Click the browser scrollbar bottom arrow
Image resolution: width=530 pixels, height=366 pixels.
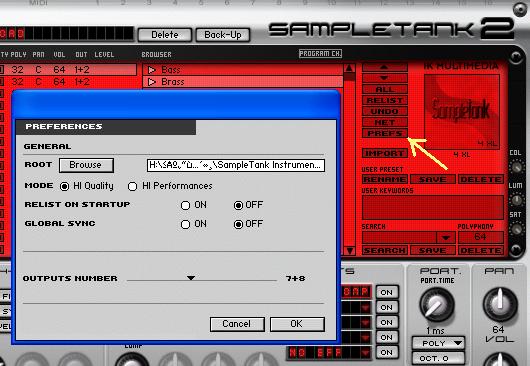coord(350,250)
